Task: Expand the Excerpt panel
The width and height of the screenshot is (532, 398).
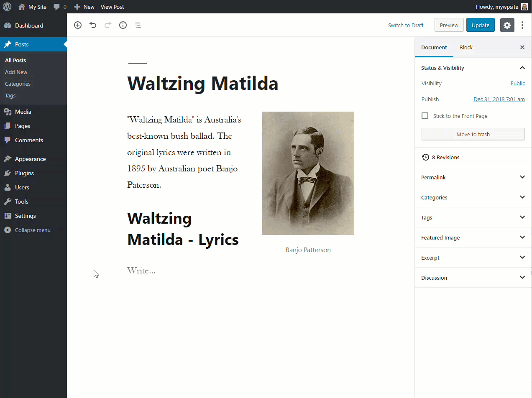Action: point(473,258)
